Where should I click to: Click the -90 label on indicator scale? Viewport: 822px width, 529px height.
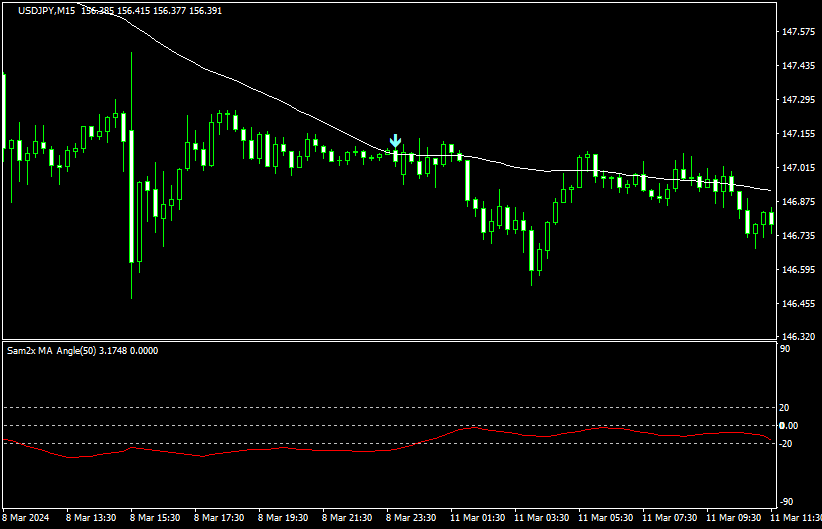pyautogui.click(x=786, y=502)
